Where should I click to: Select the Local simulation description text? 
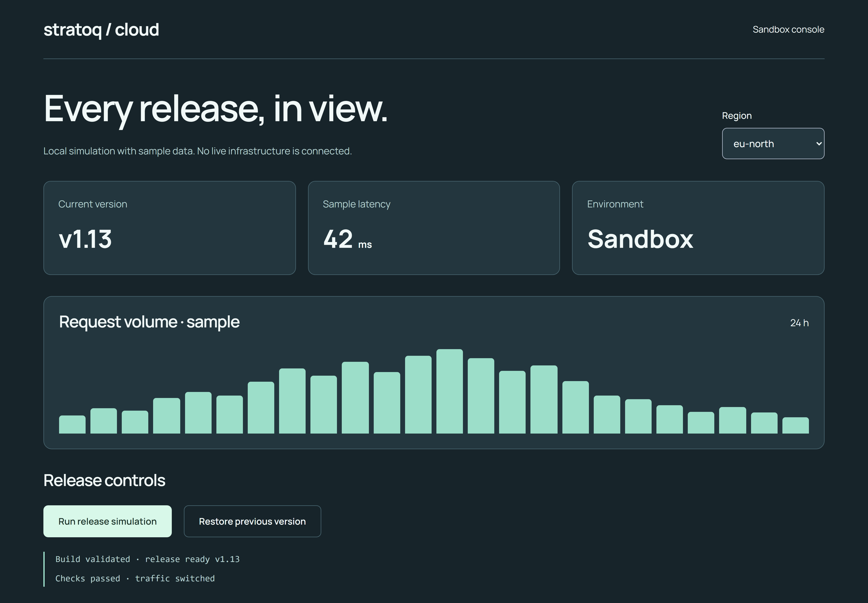[198, 151]
